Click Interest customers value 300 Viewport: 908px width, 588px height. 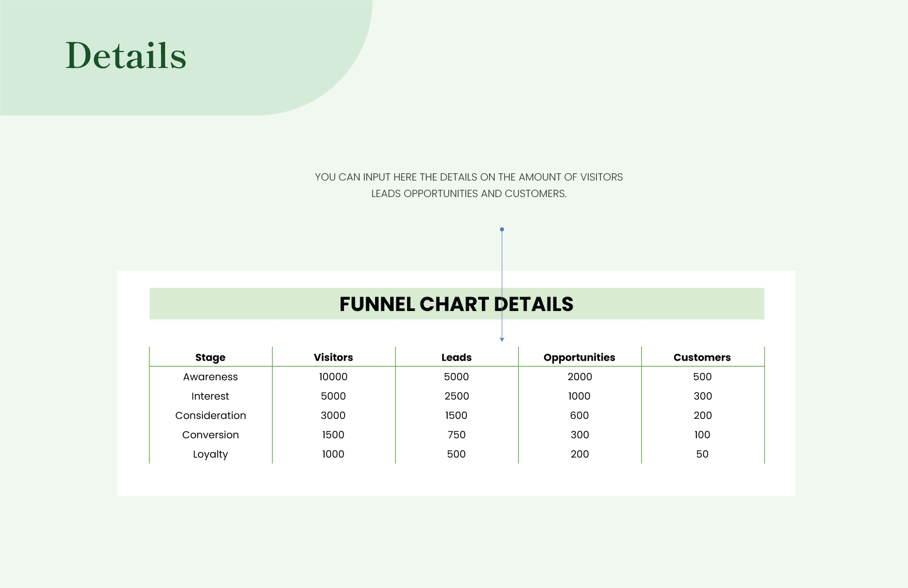[x=702, y=396]
